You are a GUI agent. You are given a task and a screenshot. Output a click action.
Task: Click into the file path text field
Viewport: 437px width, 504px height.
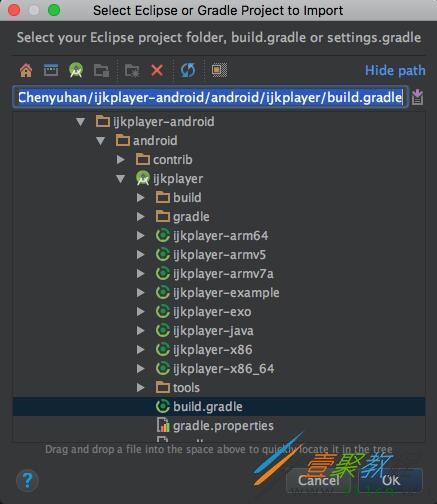210,97
